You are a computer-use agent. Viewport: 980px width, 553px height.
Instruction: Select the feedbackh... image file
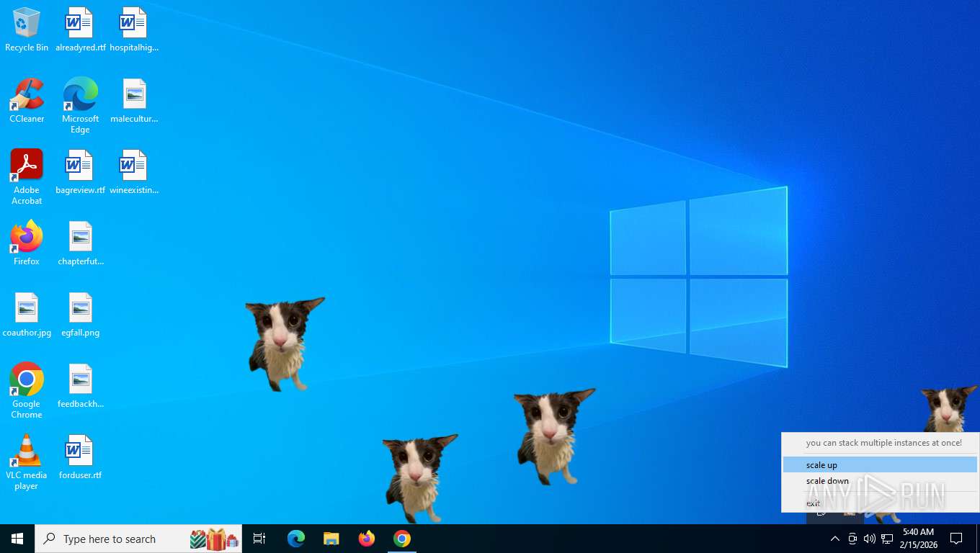[x=80, y=387]
